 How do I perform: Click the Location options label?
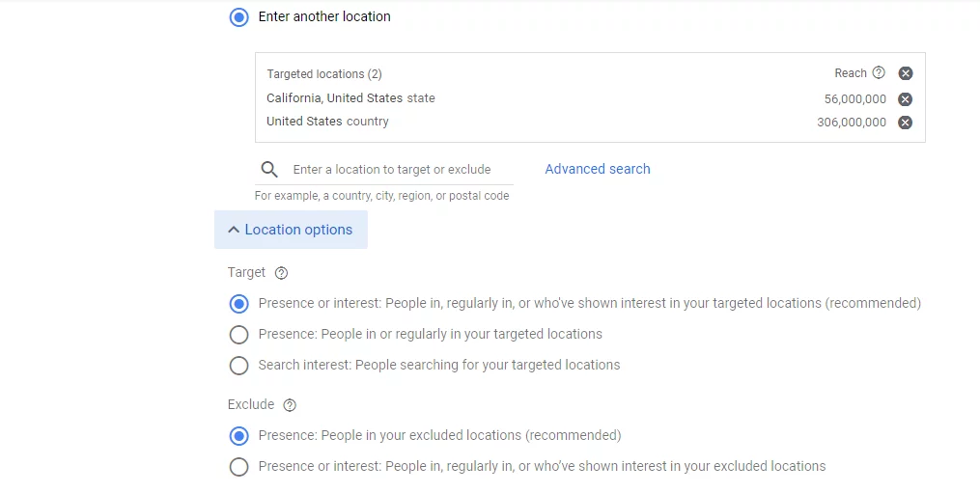pos(298,230)
